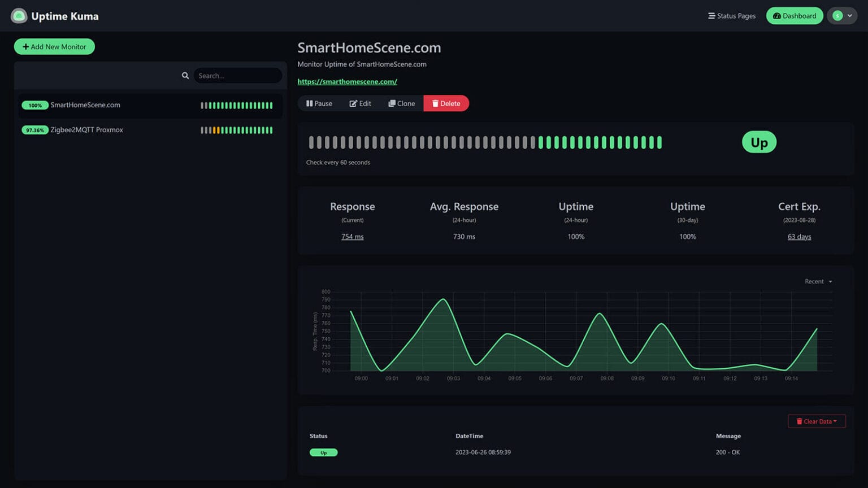Open the user avatar dropdown

click(x=842, y=16)
